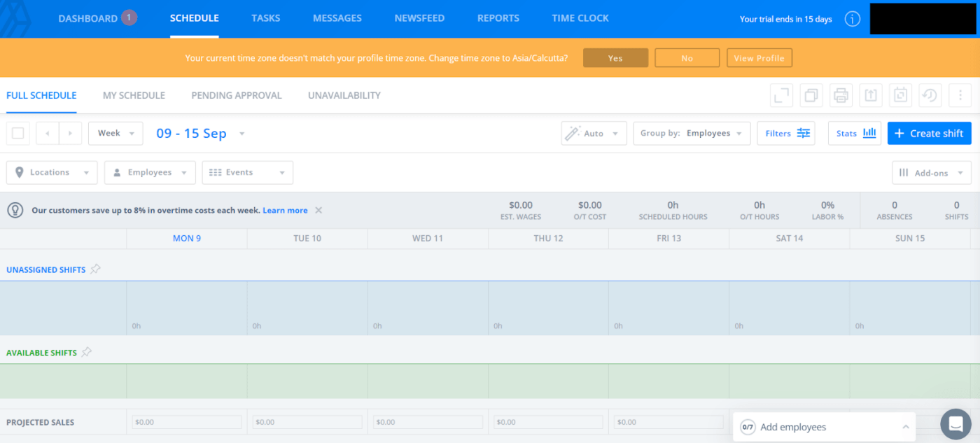The height and width of the screenshot is (443, 980).
Task: Switch to My Schedule view
Action: click(x=134, y=95)
